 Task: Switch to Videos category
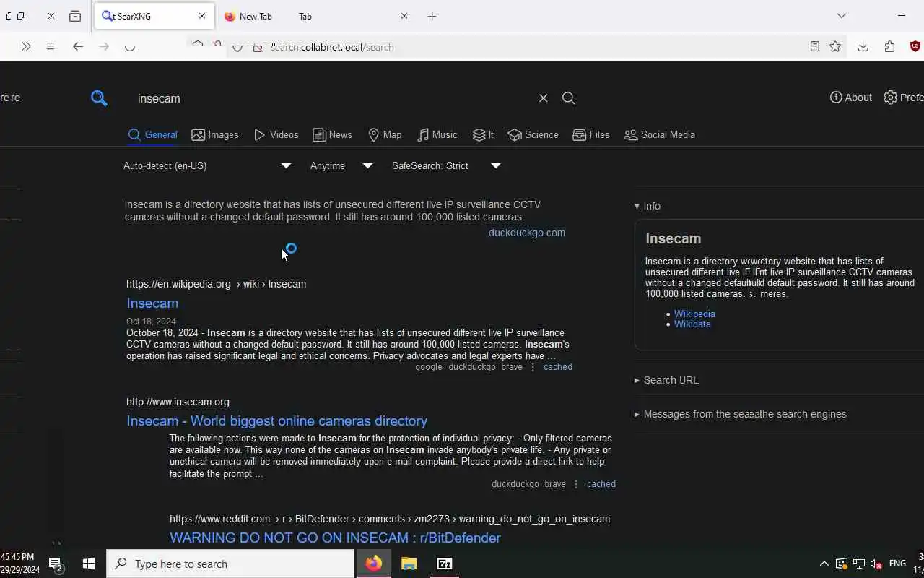click(x=276, y=134)
